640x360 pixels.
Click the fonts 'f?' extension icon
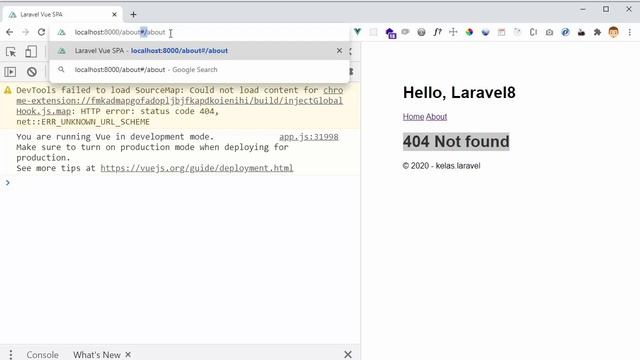(437, 32)
